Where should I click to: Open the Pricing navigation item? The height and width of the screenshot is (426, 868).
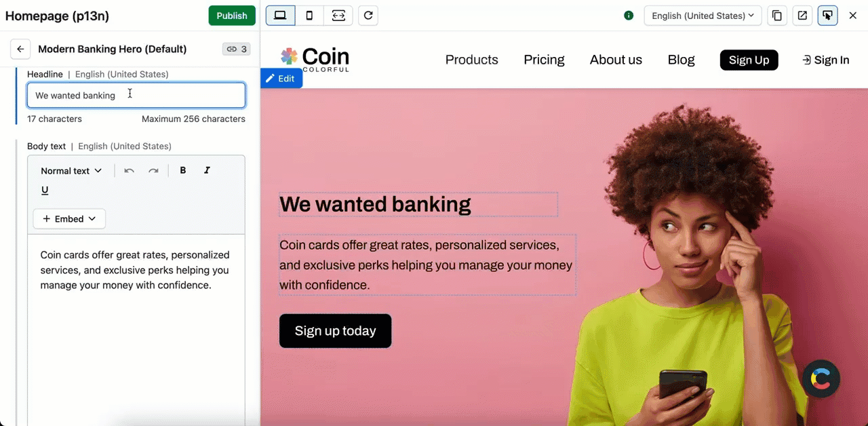tap(544, 60)
